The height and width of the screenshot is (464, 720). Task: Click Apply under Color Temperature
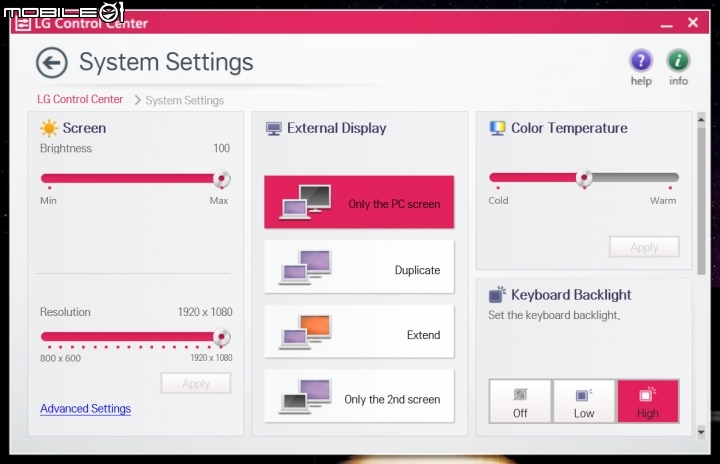644,247
